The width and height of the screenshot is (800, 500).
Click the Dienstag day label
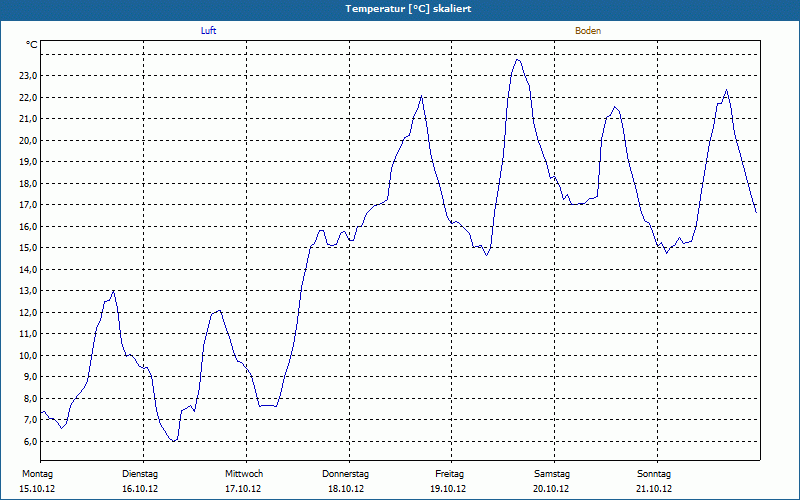point(140,474)
